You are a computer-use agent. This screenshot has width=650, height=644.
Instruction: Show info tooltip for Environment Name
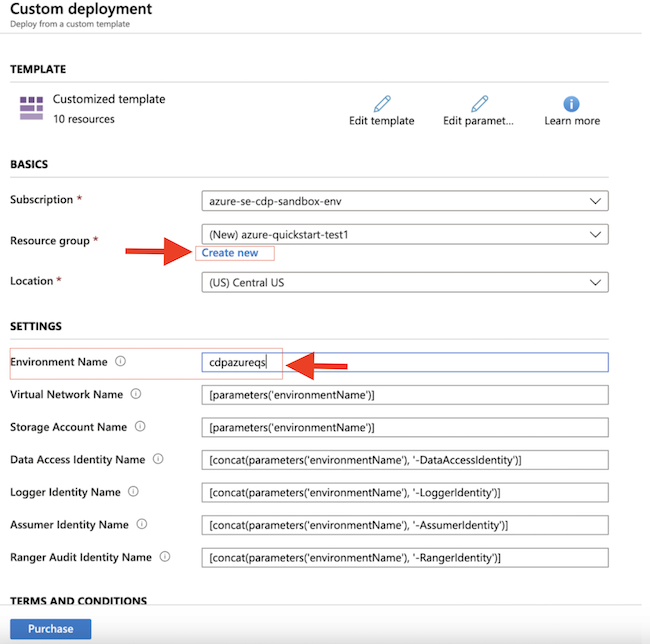[x=120, y=362]
